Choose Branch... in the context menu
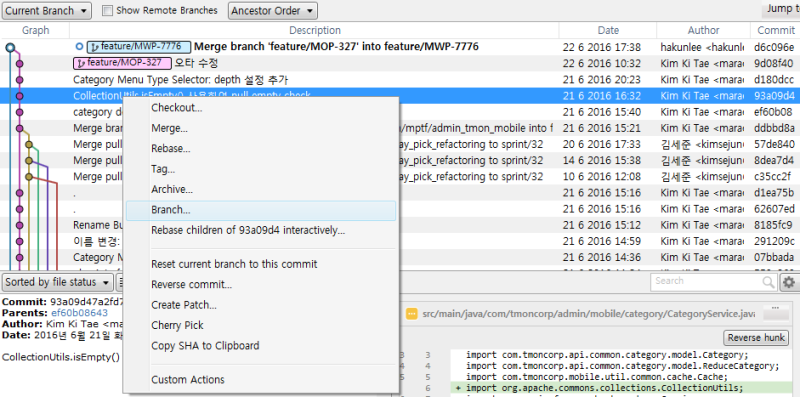This screenshot has width=800, height=397. point(261,210)
